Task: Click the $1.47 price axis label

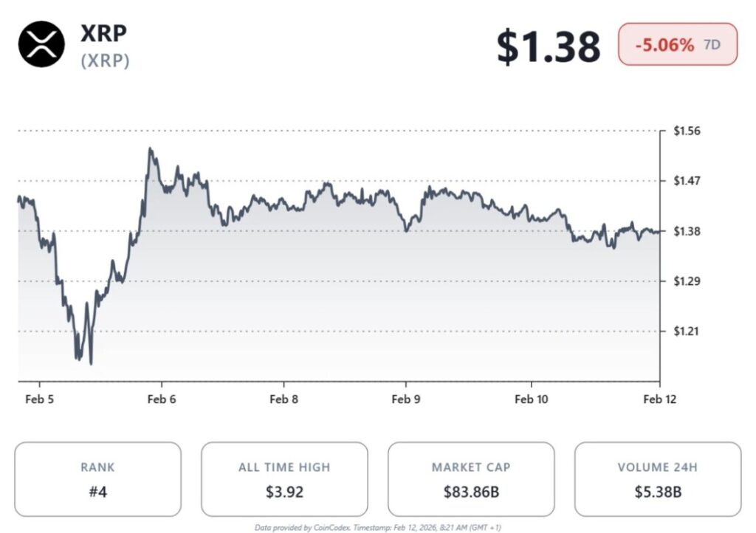Action: (687, 181)
